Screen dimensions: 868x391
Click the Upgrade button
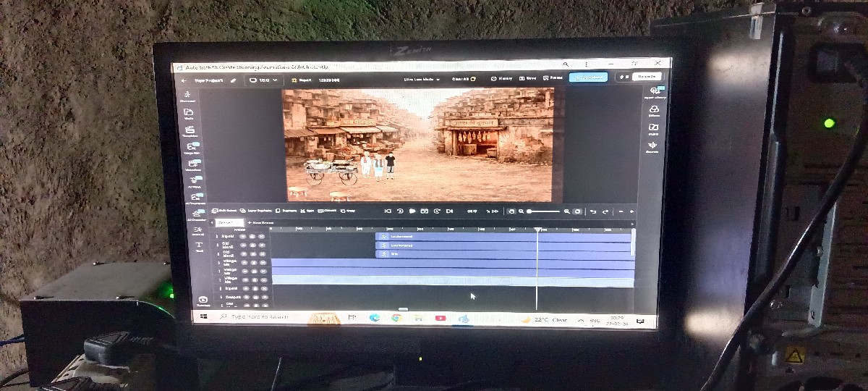(x=646, y=77)
